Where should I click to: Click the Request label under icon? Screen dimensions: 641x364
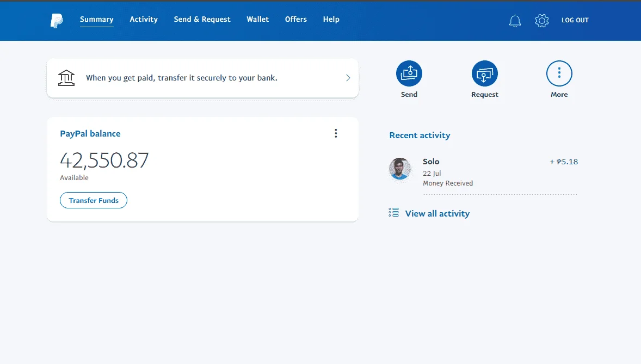484,95
